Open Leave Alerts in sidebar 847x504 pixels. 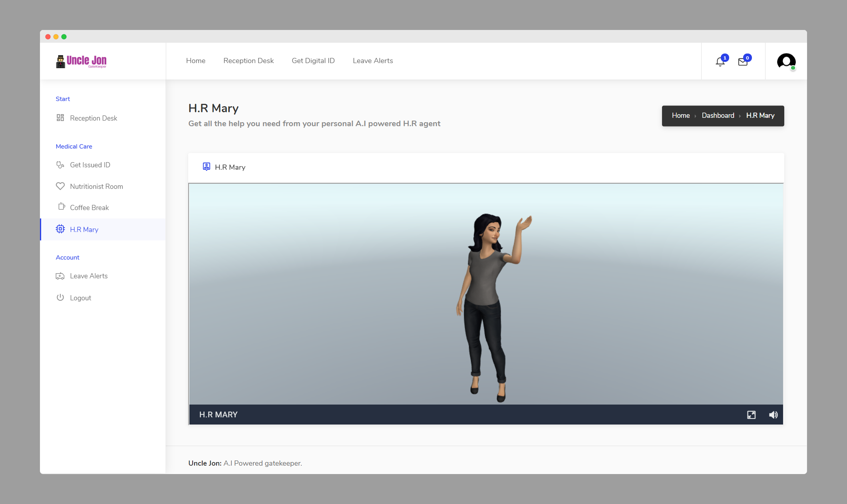point(88,276)
